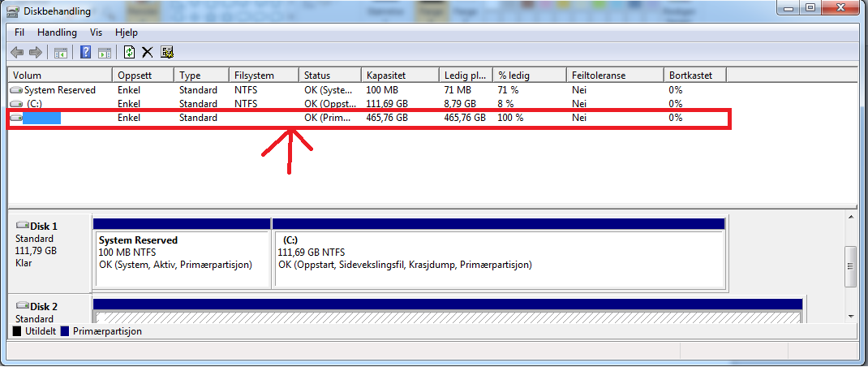Go back with the left arrow toolbar icon

click(17, 53)
